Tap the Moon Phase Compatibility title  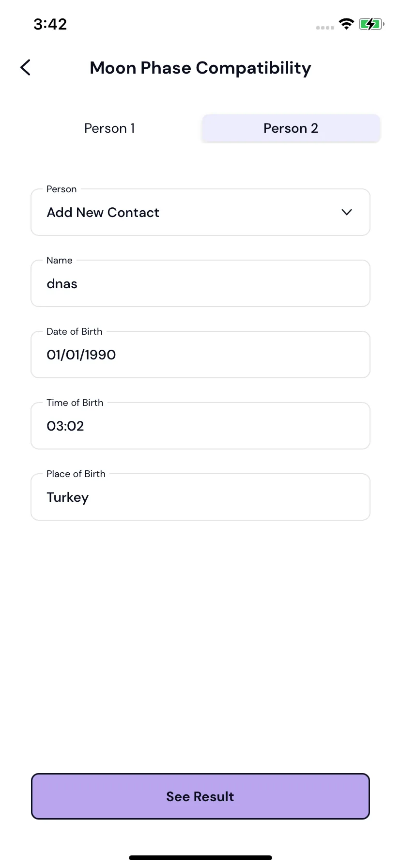coord(200,68)
